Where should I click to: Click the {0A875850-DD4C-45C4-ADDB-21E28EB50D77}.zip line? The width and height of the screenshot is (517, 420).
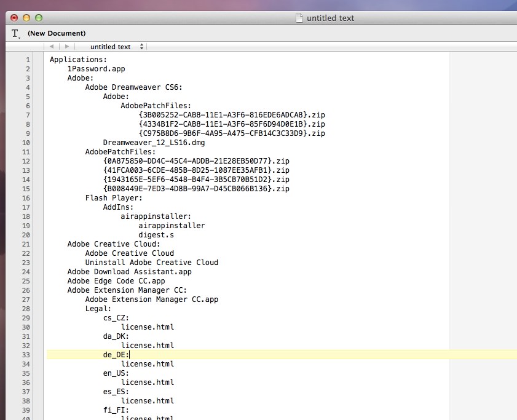(x=196, y=161)
